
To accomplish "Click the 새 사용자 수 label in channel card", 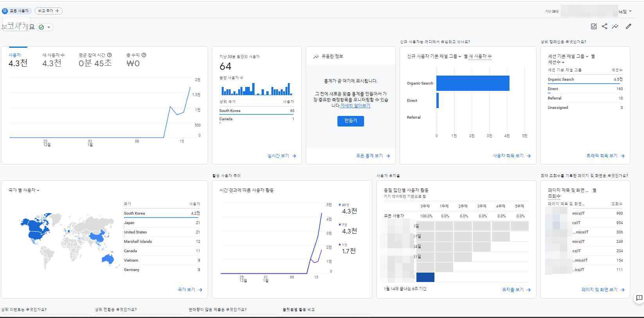I will click(480, 56).
